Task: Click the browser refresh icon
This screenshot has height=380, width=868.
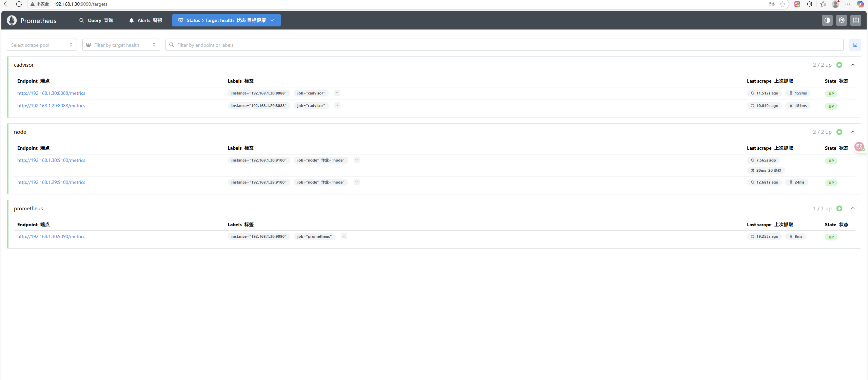Action: pyautogui.click(x=19, y=4)
